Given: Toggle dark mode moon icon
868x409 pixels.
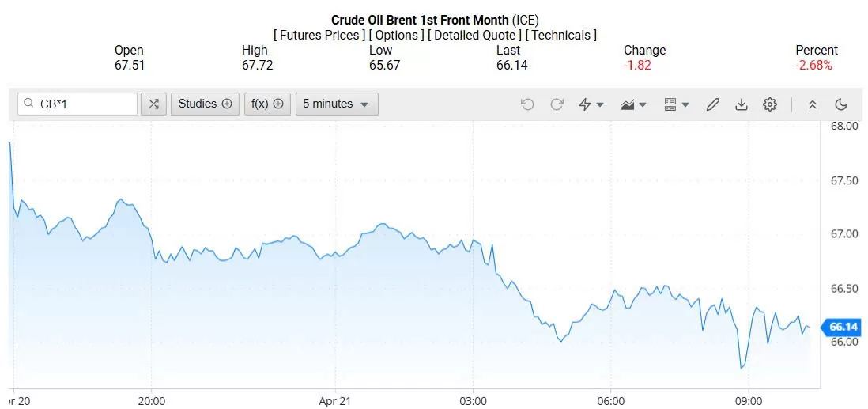Looking at the screenshot, I should point(841,104).
